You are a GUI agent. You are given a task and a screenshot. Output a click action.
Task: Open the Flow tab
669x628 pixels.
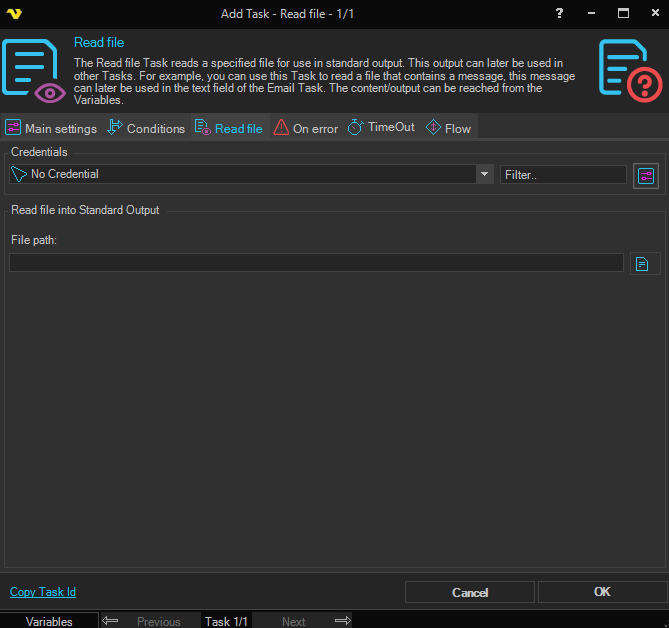click(448, 128)
